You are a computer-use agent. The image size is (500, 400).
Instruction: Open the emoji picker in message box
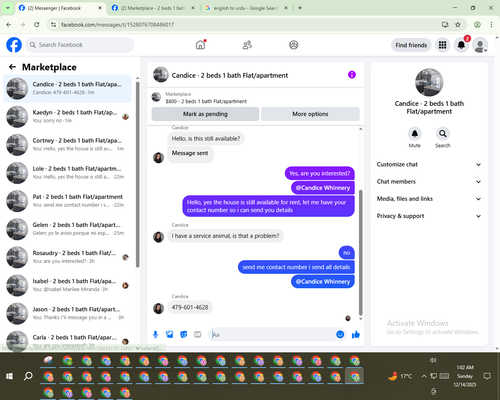click(340, 334)
